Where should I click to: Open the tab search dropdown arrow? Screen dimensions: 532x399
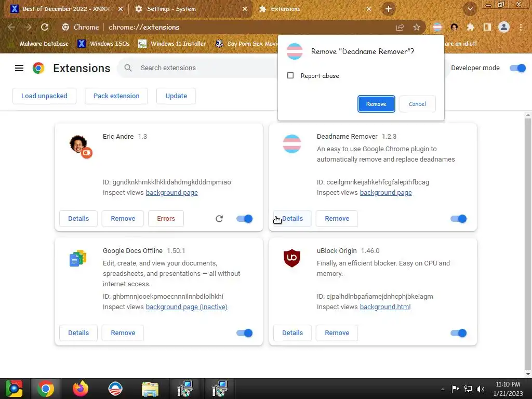click(470, 9)
